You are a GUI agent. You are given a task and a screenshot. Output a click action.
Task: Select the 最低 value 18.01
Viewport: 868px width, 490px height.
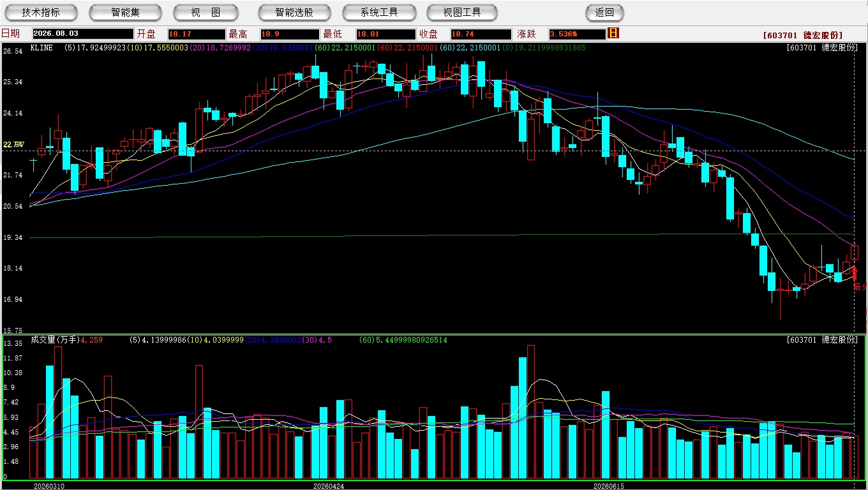(x=386, y=34)
